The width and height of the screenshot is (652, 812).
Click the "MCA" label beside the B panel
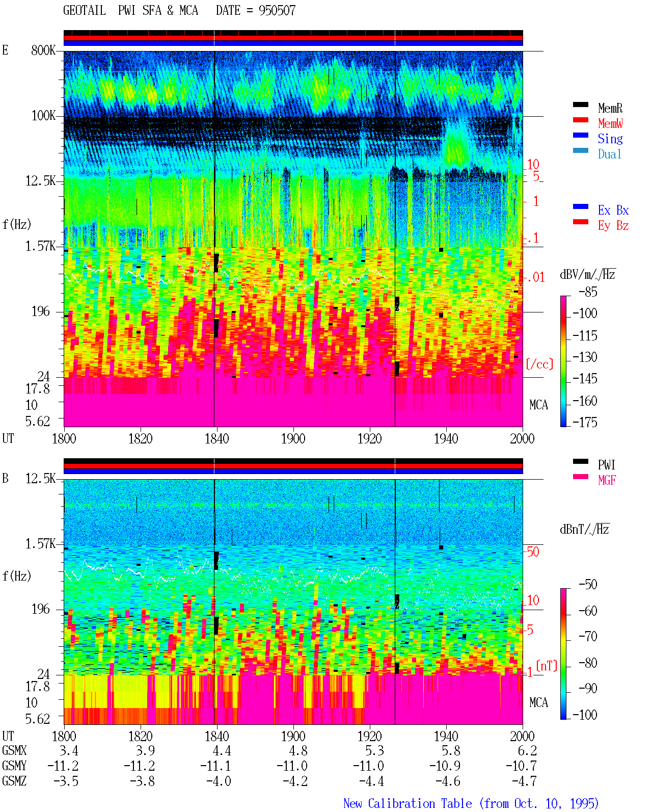(x=538, y=702)
